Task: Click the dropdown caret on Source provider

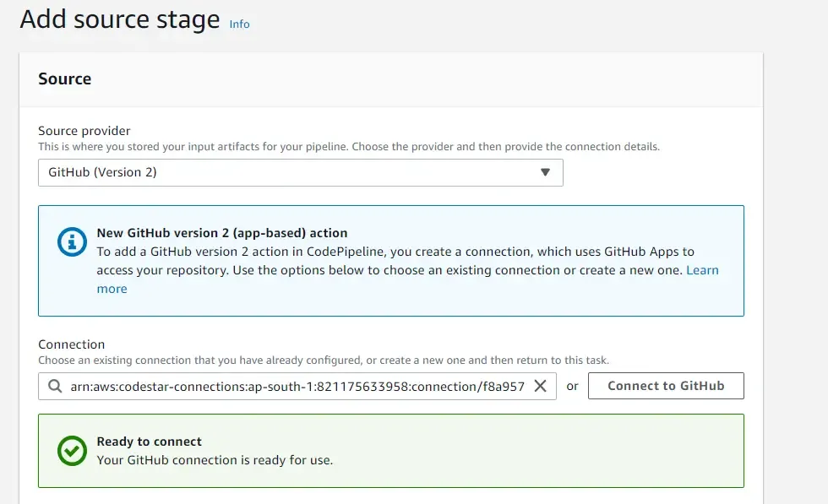Action: click(x=546, y=172)
